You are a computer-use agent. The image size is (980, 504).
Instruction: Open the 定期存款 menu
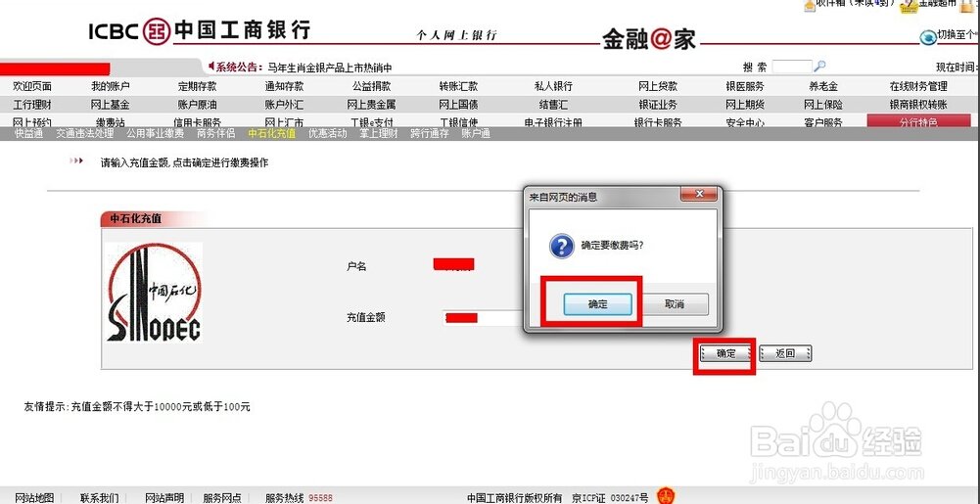(x=197, y=86)
